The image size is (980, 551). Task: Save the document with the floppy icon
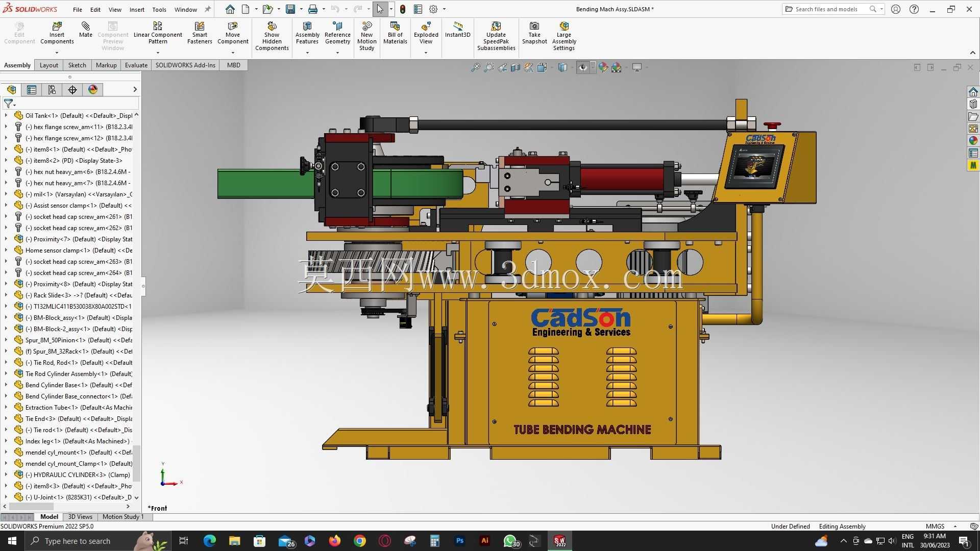point(290,9)
